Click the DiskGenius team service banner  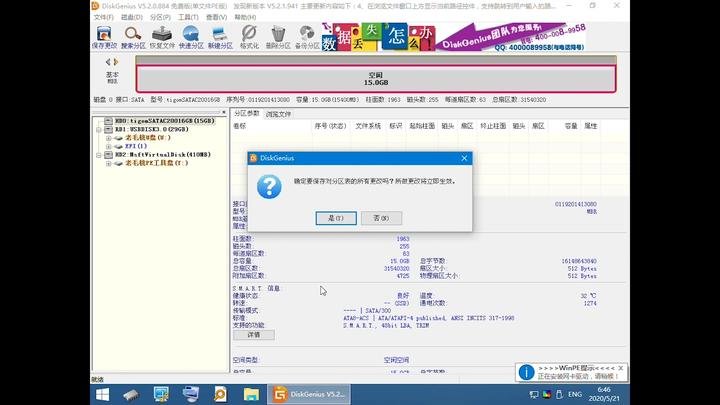[511, 37]
